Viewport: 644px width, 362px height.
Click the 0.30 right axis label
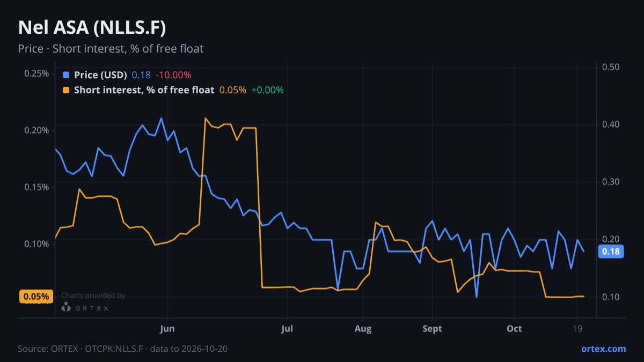click(612, 182)
